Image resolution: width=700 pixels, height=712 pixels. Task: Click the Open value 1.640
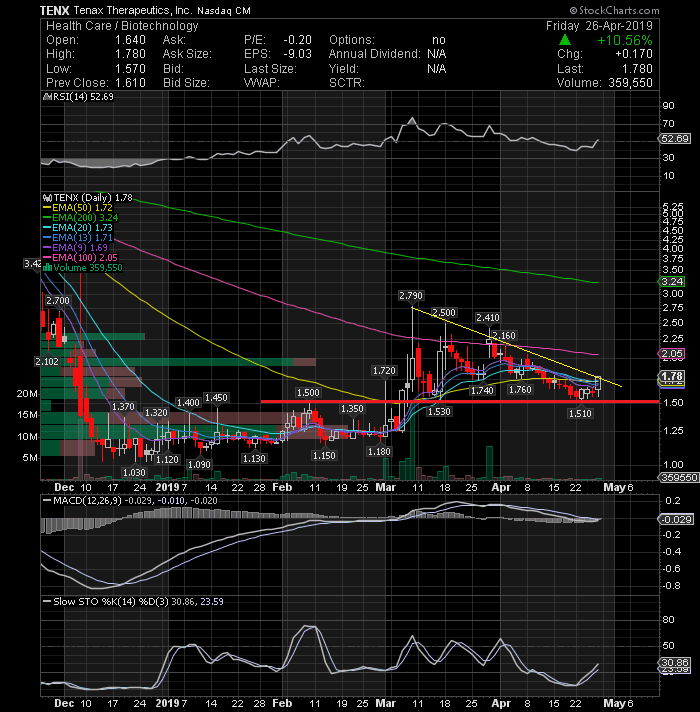click(130, 40)
